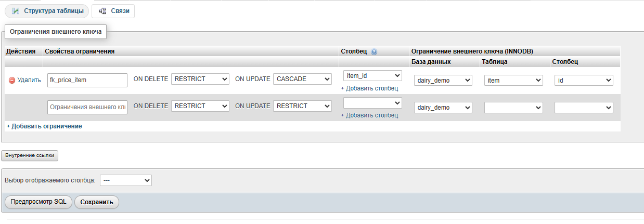The width and height of the screenshot is (644, 224).
Task: Click the + Добавить ограничение link
Action: coord(44,126)
